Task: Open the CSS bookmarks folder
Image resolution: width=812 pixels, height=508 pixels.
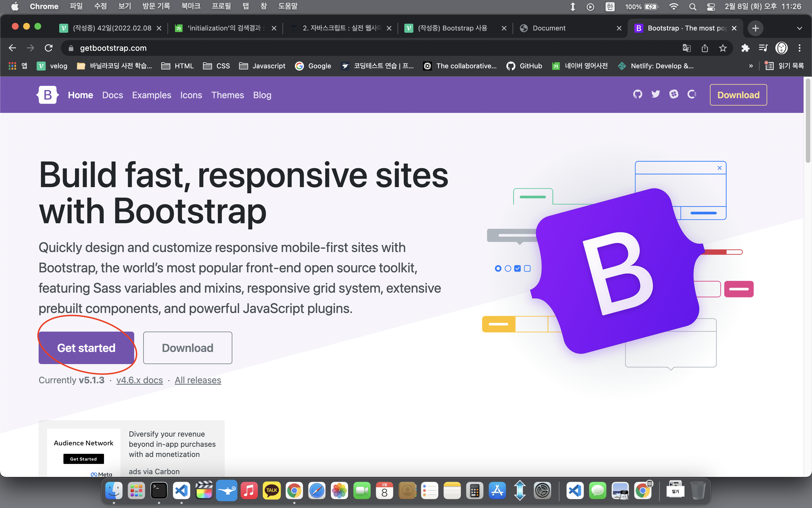Action: (x=217, y=66)
